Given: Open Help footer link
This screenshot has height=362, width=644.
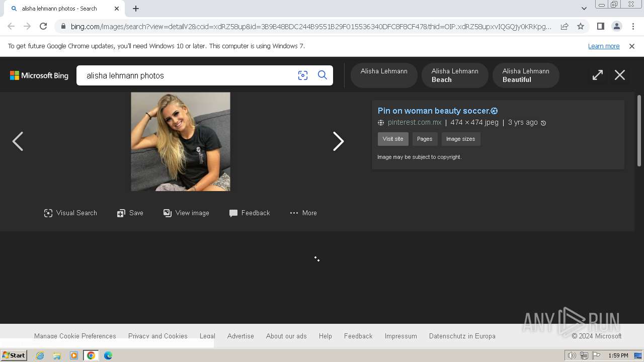Looking at the screenshot, I should pyautogui.click(x=326, y=336).
